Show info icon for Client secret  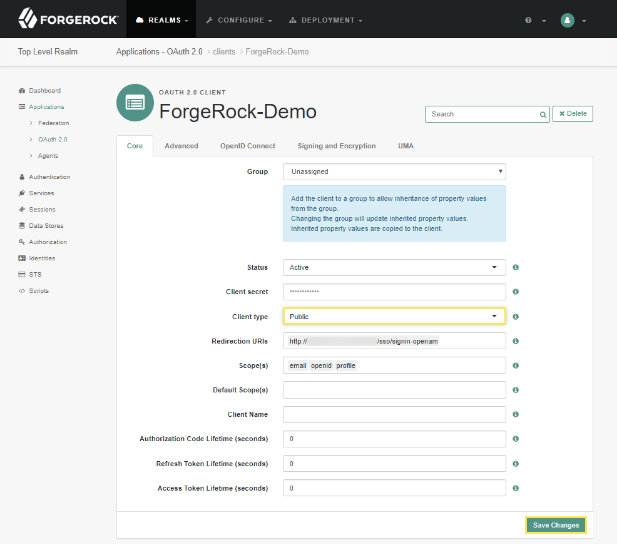pos(515,291)
